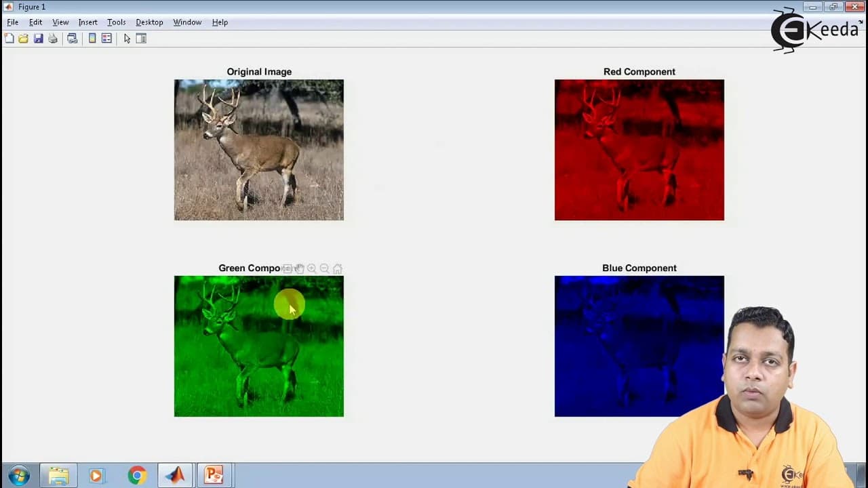Viewport: 868px width, 488px height.
Task: Click the Original Image deer picture
Action: [x=259, y=150]
